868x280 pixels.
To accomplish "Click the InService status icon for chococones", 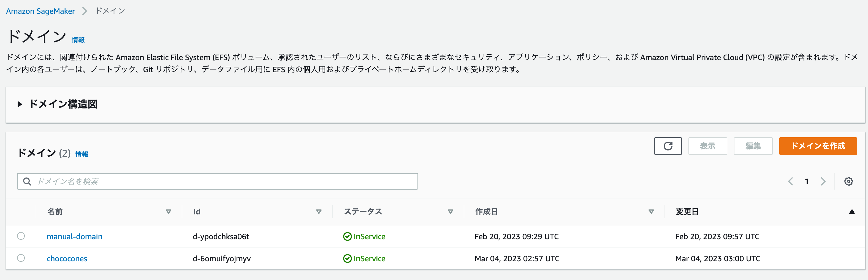I will (x=348, y=259).
